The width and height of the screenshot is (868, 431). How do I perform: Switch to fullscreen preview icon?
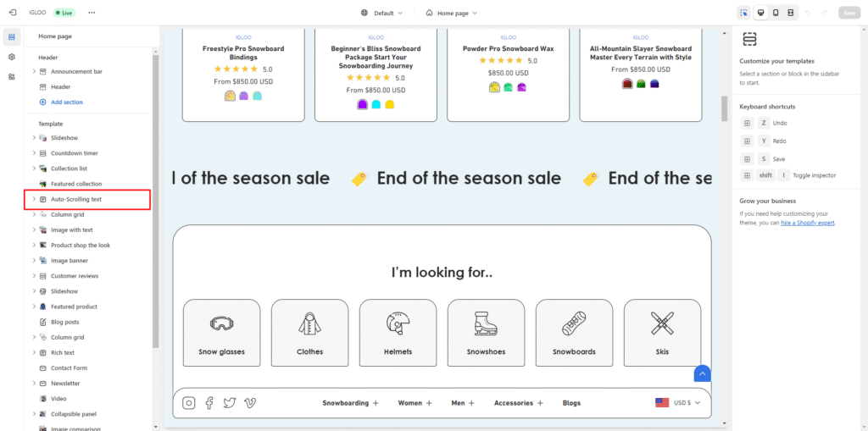(x=790, y=13)
